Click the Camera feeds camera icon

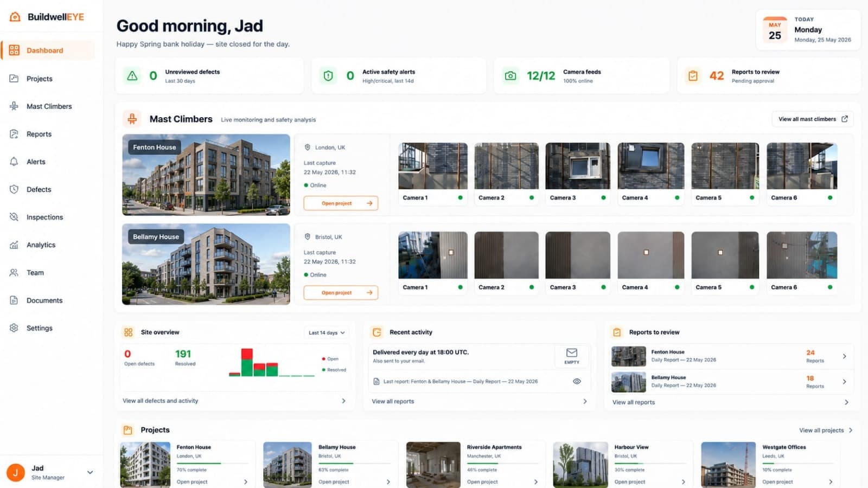click(x=510, y=76)
